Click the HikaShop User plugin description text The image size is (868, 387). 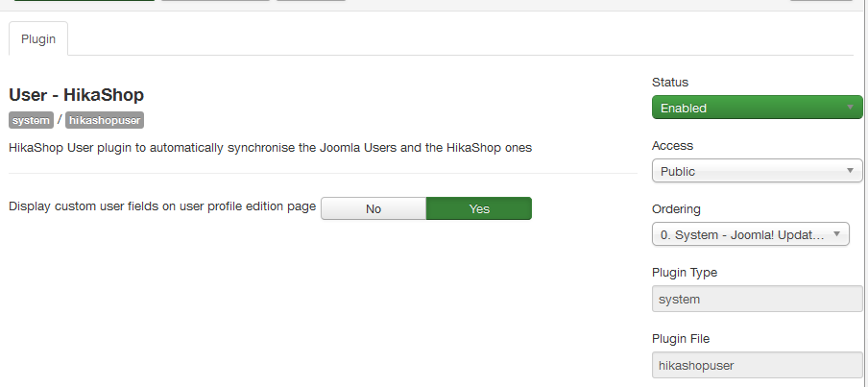tap(270, 148)
